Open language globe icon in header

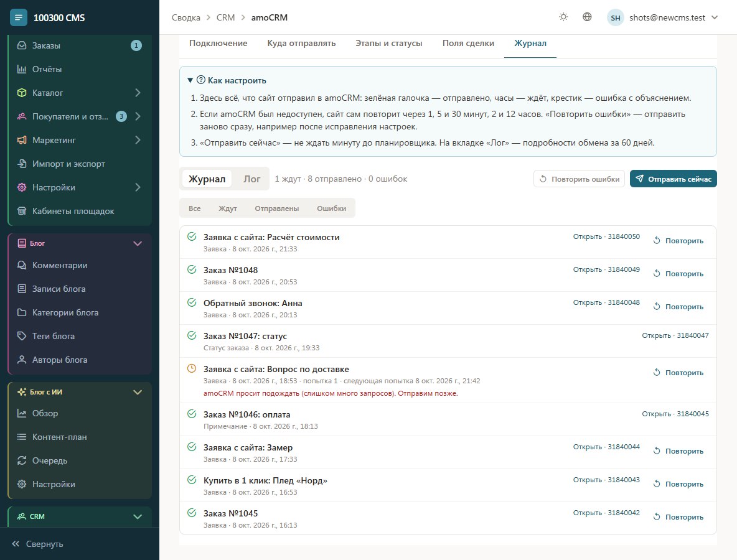tap(587, 17)
